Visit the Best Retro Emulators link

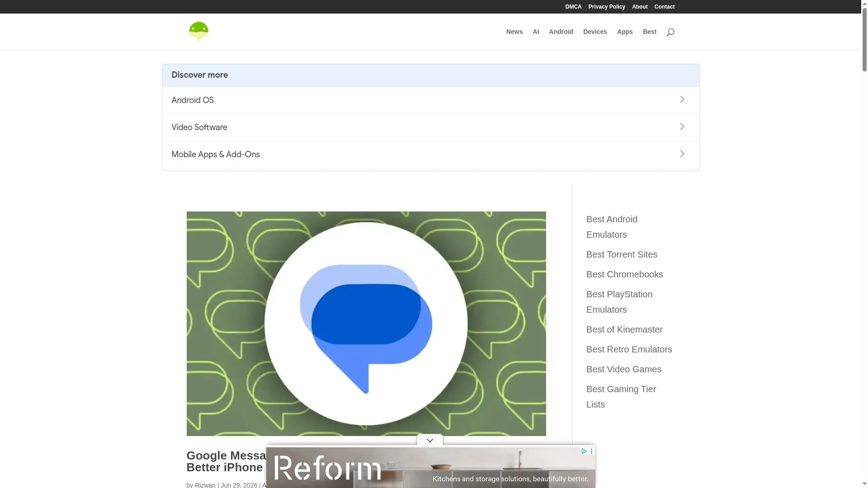coord(629,349)
